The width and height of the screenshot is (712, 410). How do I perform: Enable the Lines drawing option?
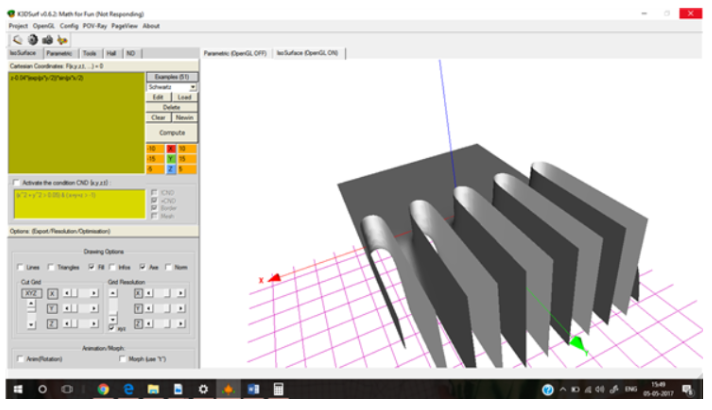(x=21, y=268)
